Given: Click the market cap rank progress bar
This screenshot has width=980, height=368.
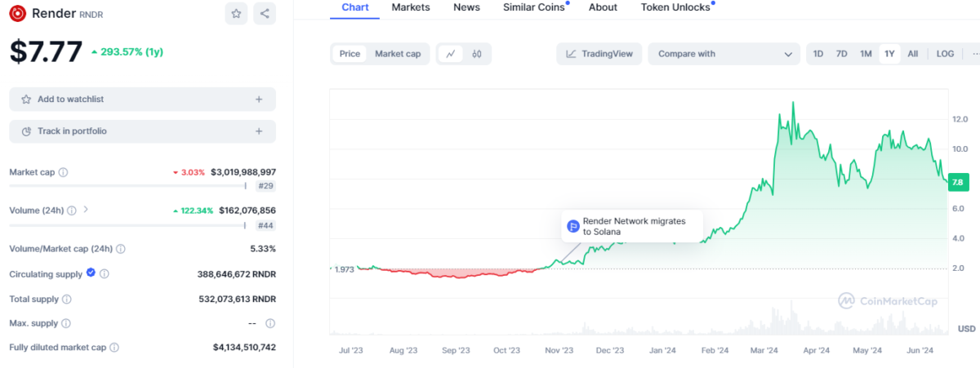Looking at the screenshot, I should coord(131,186).
